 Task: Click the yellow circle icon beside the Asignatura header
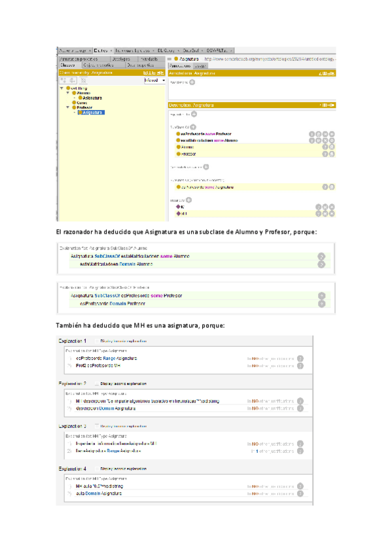click(x=176, y=59)
